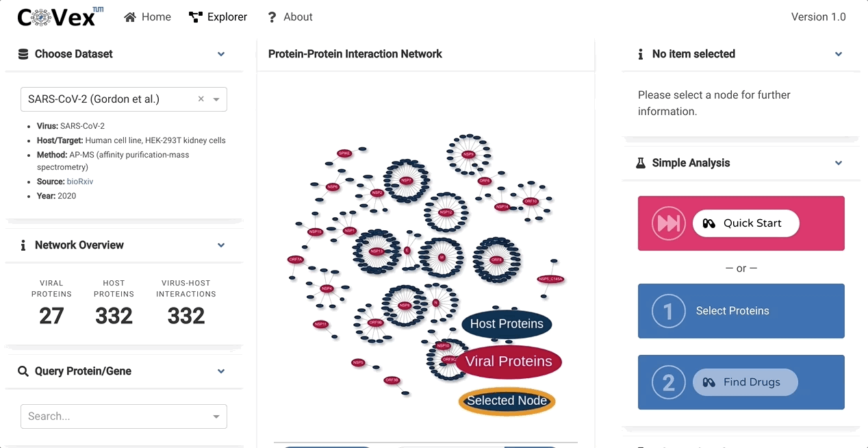The width and height of the screenshot is (868, 448).
Task: Click the flask icon beside Simple Analysis
Action: point(641,163)
